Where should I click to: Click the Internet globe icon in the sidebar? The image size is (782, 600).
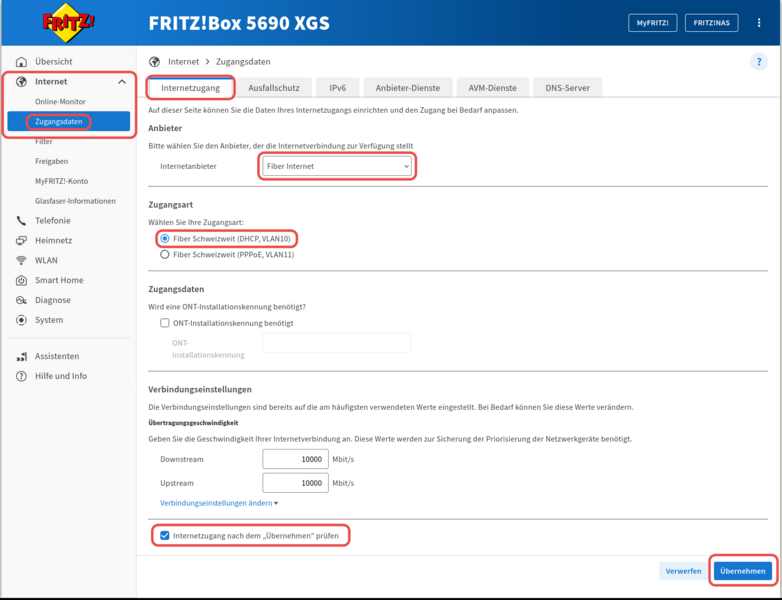(x=21, y=82)
